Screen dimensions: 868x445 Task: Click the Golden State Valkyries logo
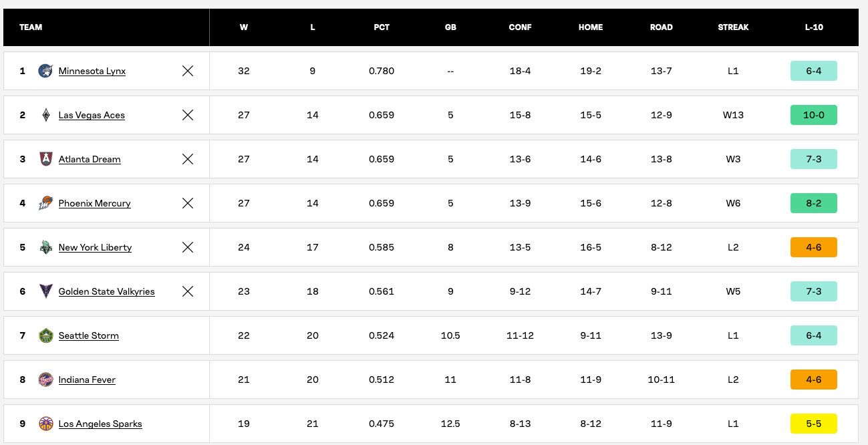pos(45,291)
